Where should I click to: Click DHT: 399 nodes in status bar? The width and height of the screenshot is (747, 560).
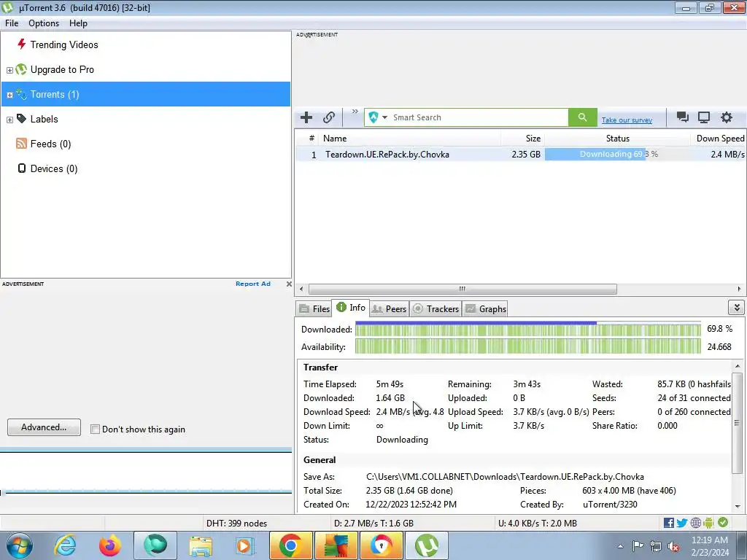pos(236,524)
